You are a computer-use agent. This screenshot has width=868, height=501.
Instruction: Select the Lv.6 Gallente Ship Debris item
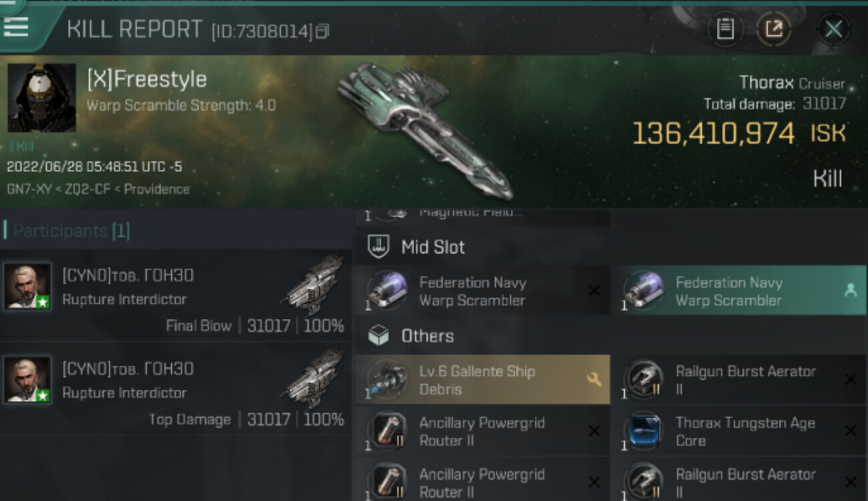(x=483, y=379)
